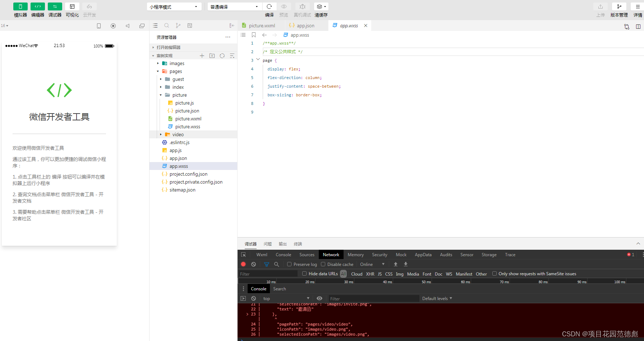Click the editor bookmark icon
This screenshot has width=644, height=341.
254,35
